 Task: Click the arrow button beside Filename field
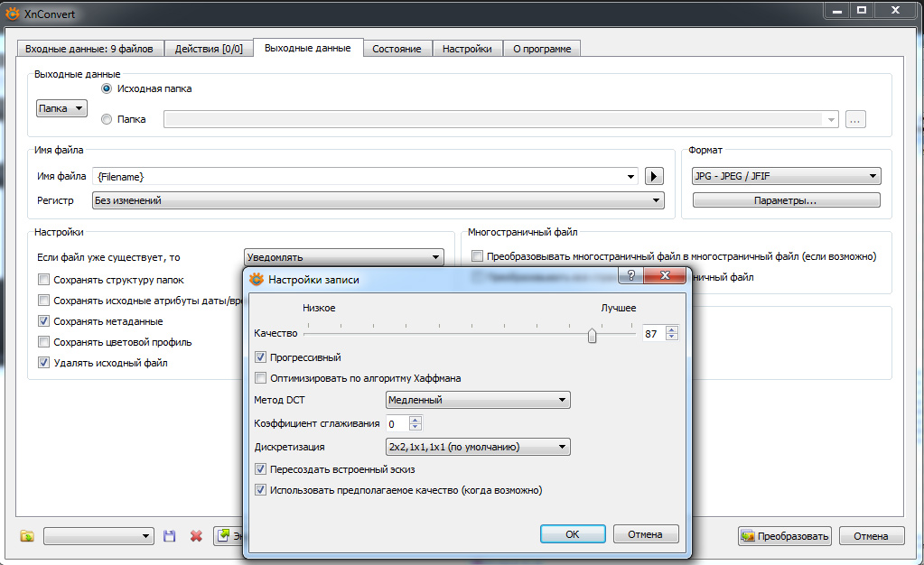(656, 177)
